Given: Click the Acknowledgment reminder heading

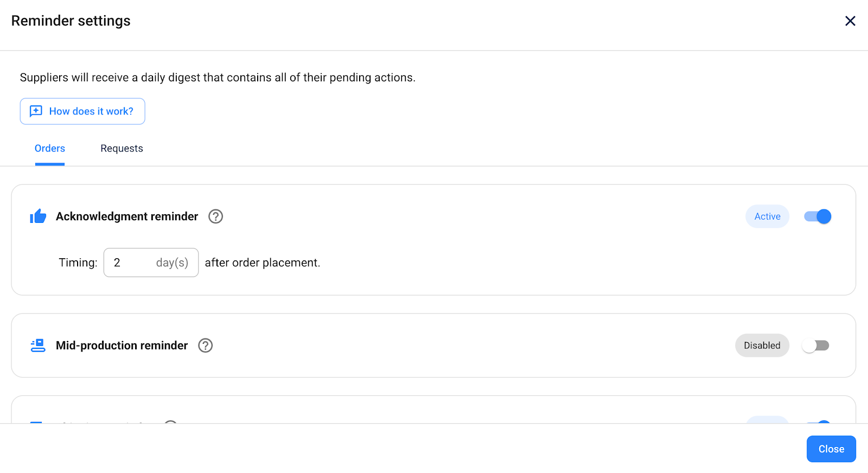Looking at the screenshot, I should tap(127, 216).
